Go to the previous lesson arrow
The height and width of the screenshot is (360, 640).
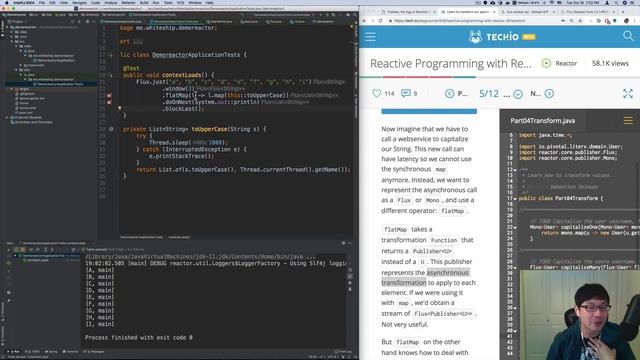449,93
